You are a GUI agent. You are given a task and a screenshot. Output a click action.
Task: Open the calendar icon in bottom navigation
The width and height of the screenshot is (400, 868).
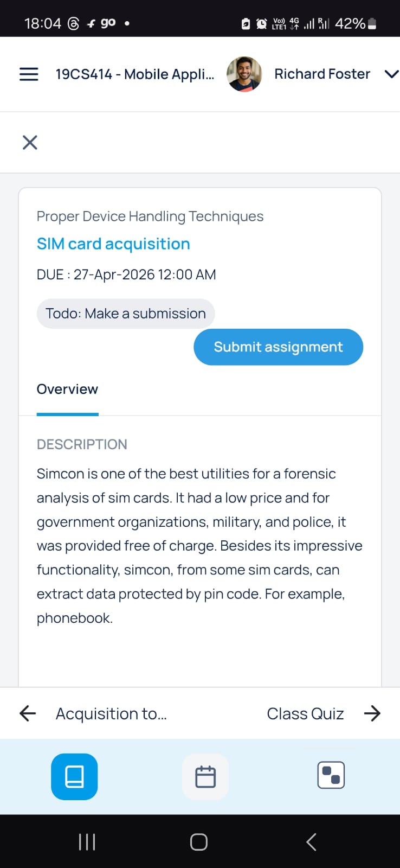[x=205, y=776]
